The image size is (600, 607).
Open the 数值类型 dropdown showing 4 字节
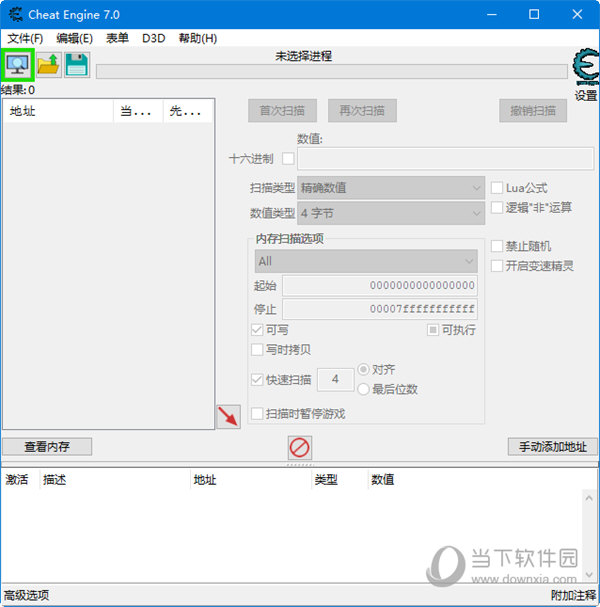tap(391, 213)
